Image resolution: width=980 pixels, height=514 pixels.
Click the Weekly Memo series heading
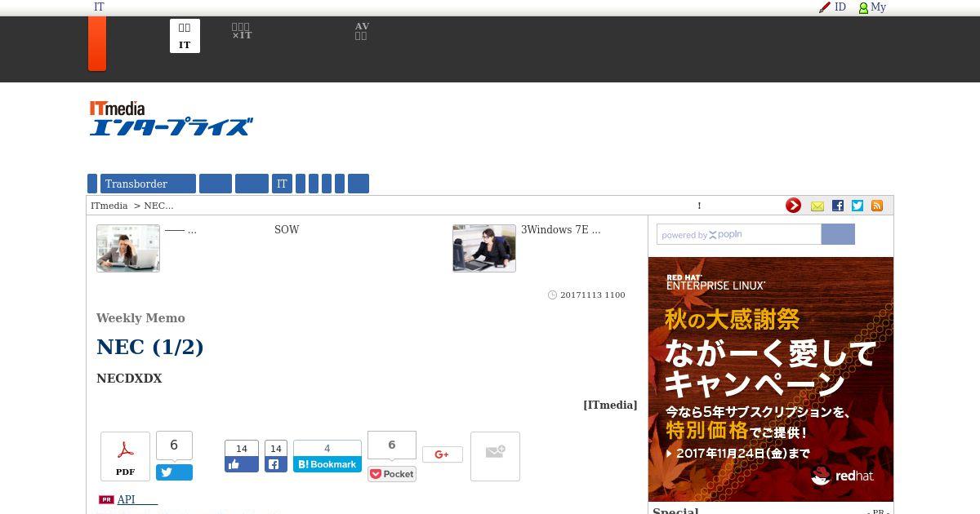point(140,318)
